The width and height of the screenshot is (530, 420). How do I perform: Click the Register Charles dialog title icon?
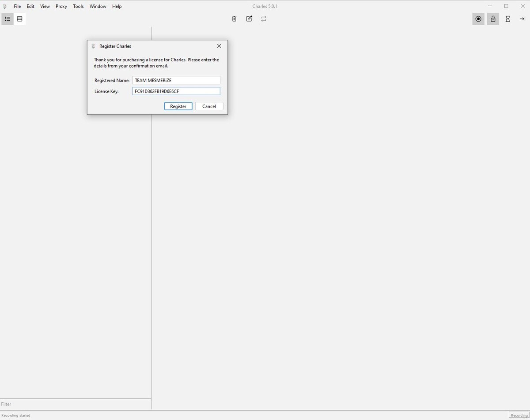click(x=93, y=46)
